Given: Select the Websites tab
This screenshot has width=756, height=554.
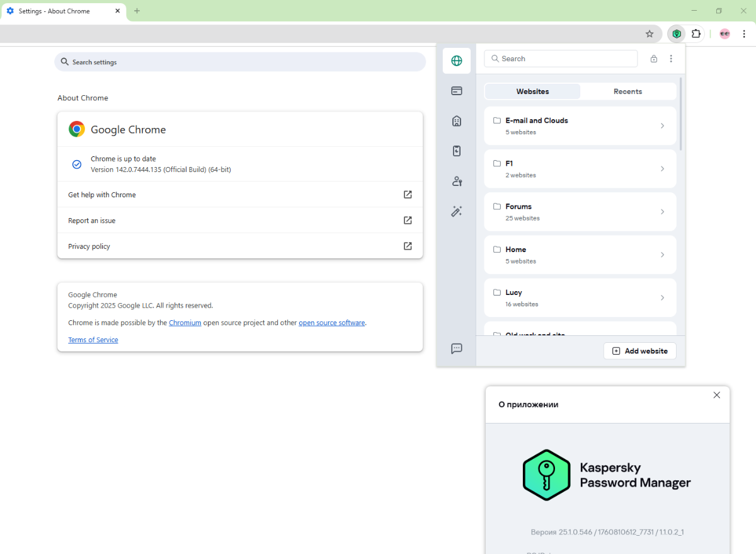Looking at the screenshot, I should pos(532,91).
